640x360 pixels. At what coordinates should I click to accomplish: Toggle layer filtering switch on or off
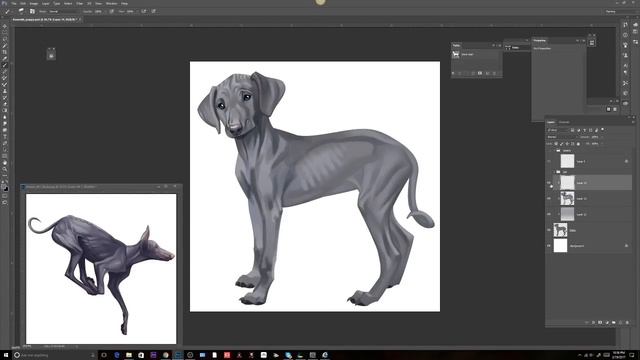[x=602, y=129]
